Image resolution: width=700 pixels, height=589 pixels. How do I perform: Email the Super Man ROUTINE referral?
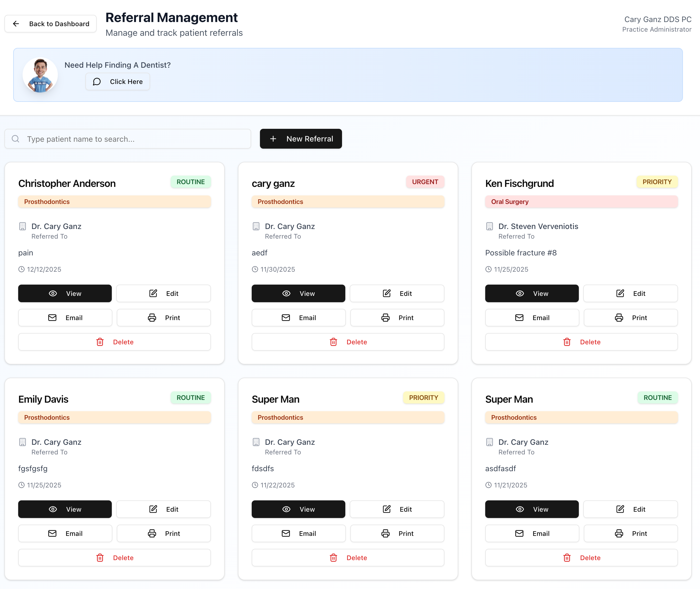(x=532, y=534)
